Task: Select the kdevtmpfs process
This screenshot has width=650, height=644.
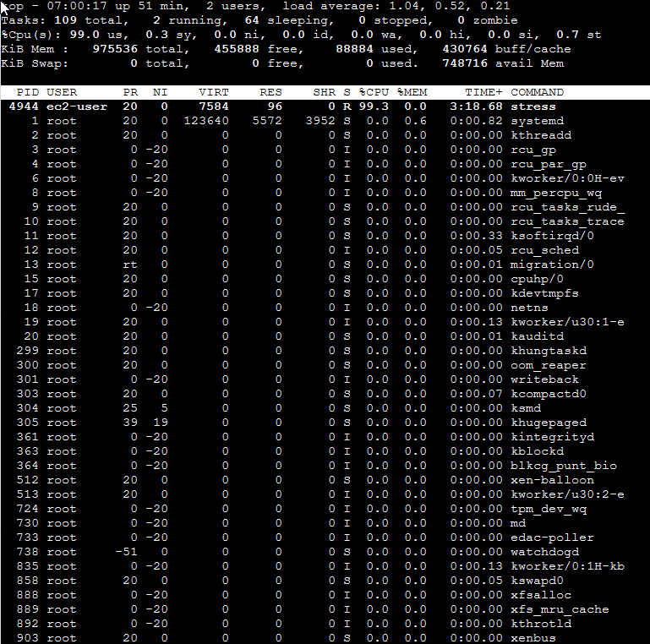Action: click(x=544, y=293)
